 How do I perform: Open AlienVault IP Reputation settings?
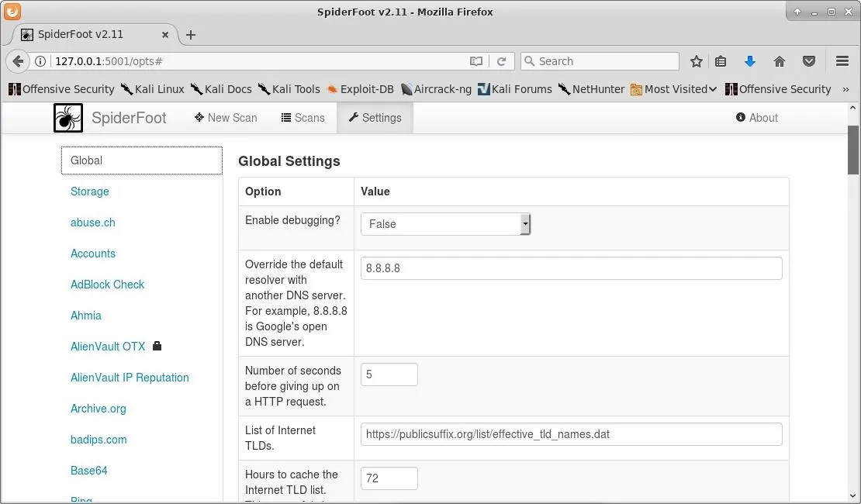[x=130, y=377]
